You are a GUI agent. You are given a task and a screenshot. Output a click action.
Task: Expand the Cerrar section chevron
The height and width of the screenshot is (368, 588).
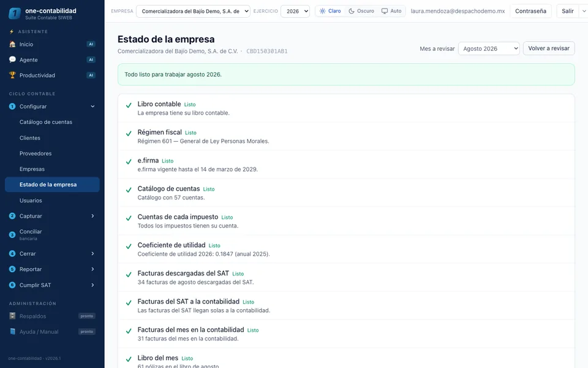click(x=92, y=253)
